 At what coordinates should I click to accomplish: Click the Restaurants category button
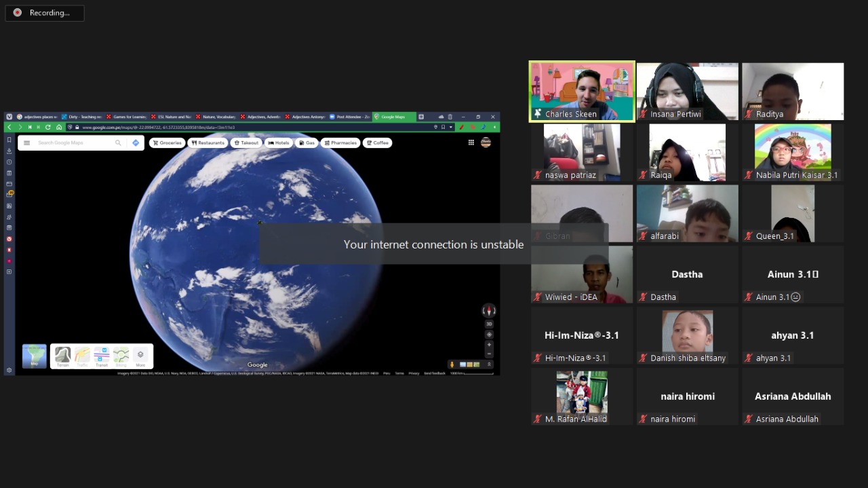click(208, 143)
